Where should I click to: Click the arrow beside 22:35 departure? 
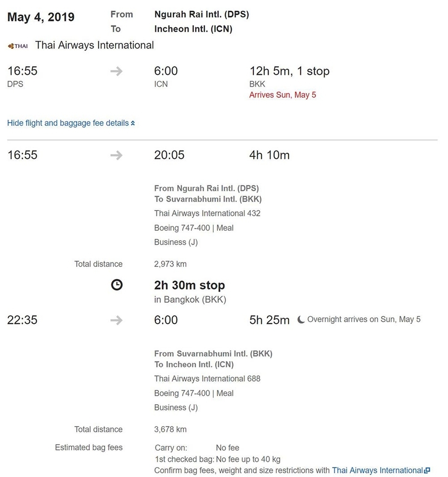117,320
